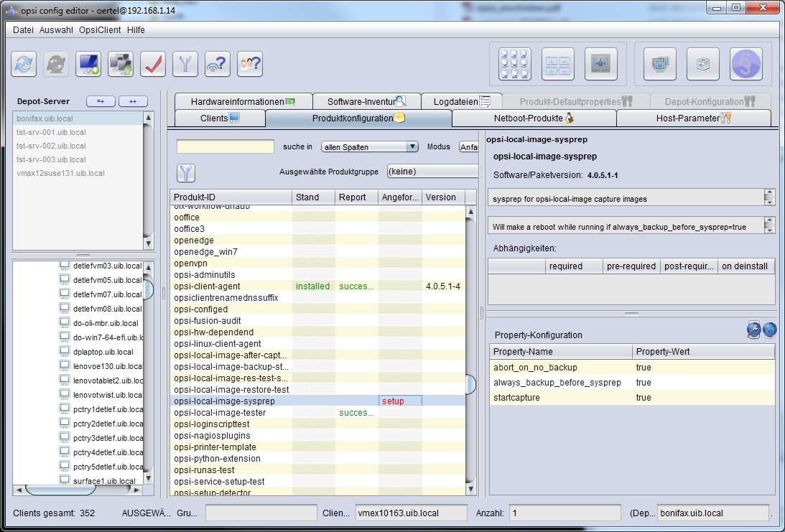This screenshot has width=785, height=532.
Task: Open the OpsiClient menu
Action: [100, 30]
